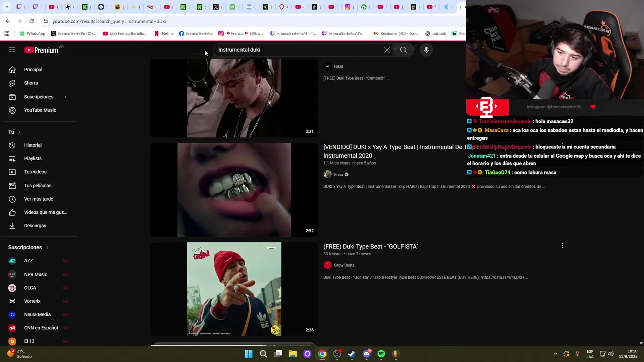The image size is (644, 362).
Task: Open FL Studio from the taskbar
Action: (x=396, y=354)
